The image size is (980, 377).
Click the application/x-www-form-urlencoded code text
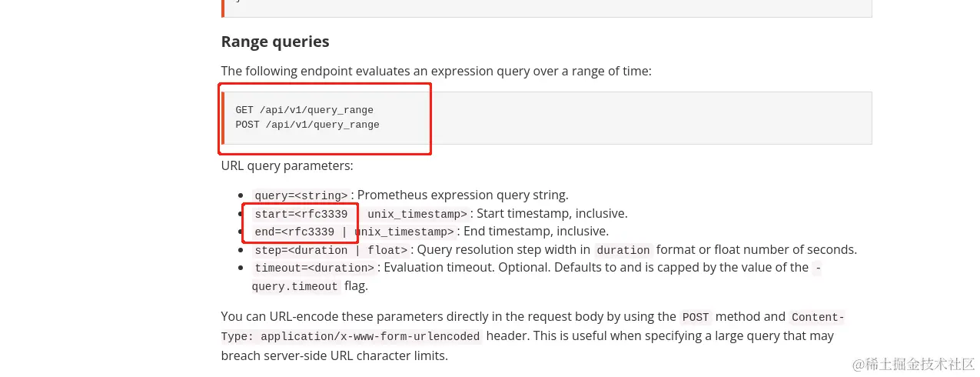tap(370, 336)
